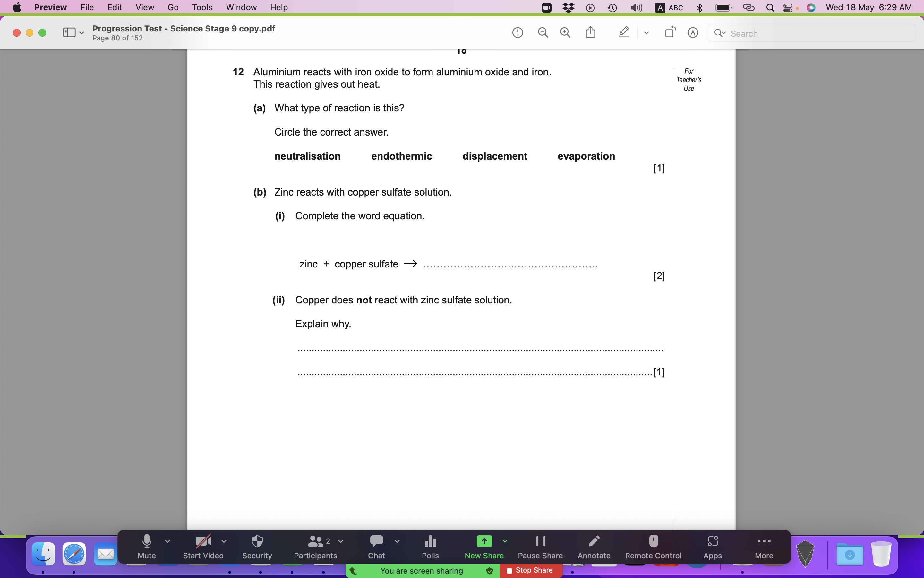The width and height of the screenshot is (924, 578).
Task: Click the Search field in Preview
Action: coord(812,33)
